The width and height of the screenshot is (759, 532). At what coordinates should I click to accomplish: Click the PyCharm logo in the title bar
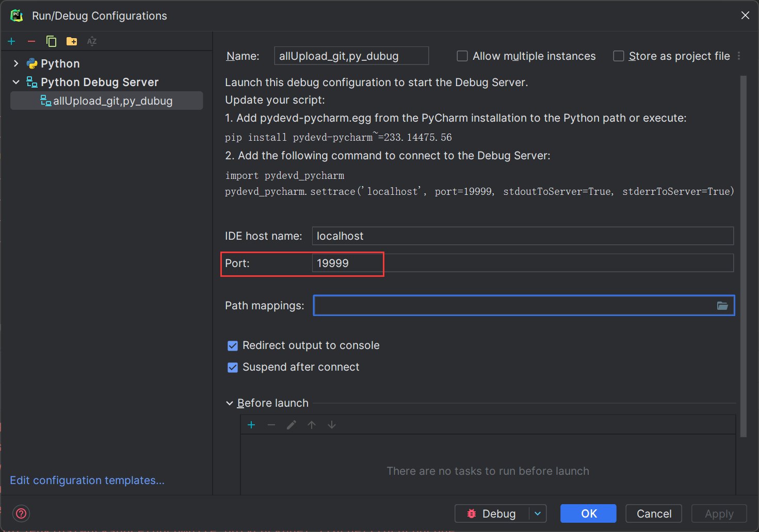(17, 15)
